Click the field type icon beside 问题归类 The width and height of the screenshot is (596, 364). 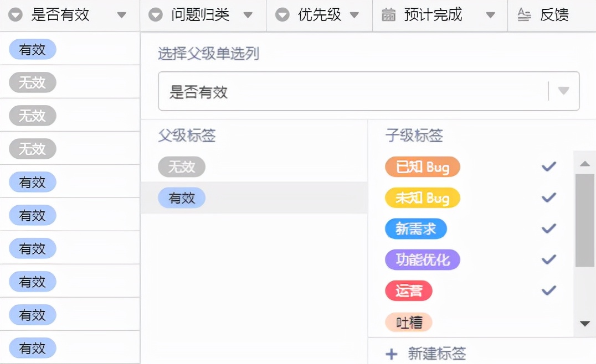coord(155,14)
